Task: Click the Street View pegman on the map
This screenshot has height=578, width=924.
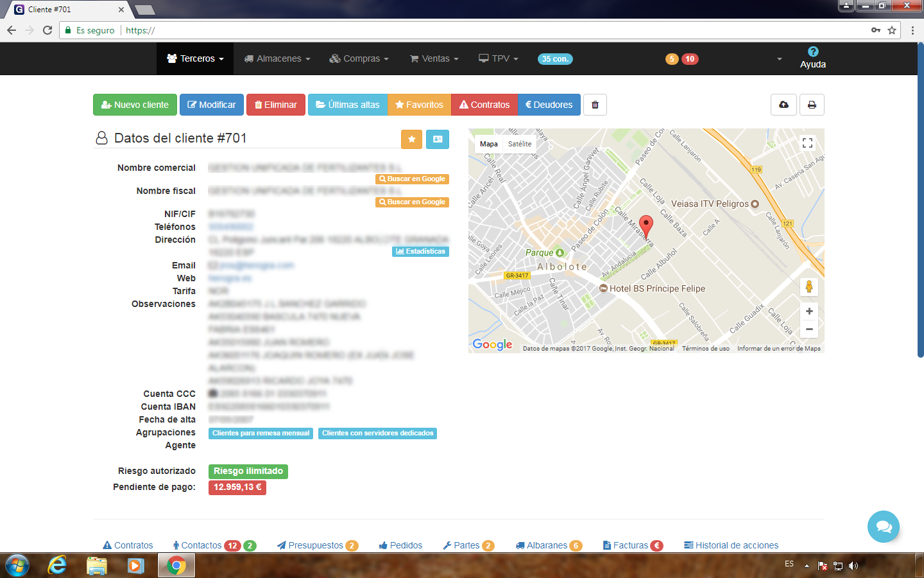Action: click(809, 286)
